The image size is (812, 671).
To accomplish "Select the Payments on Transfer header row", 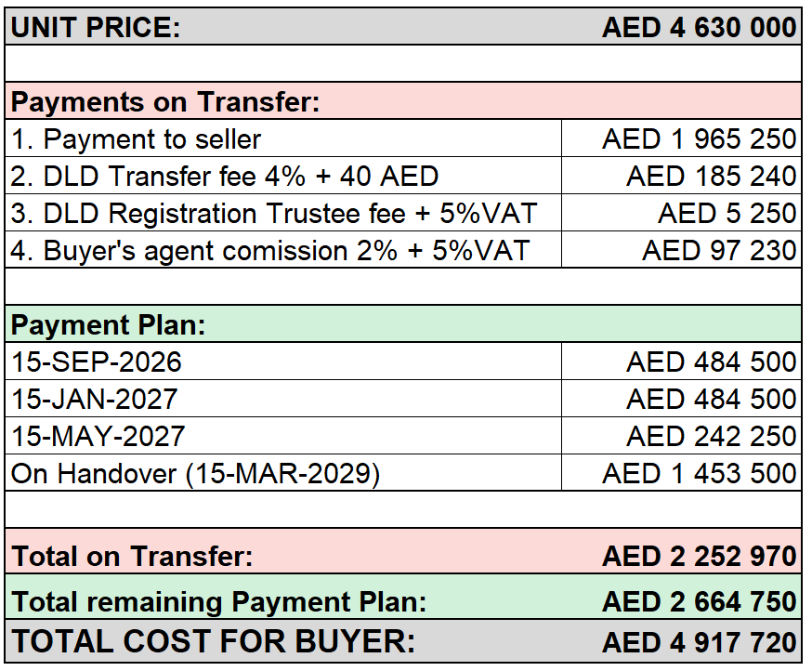I will coord(403,101).
